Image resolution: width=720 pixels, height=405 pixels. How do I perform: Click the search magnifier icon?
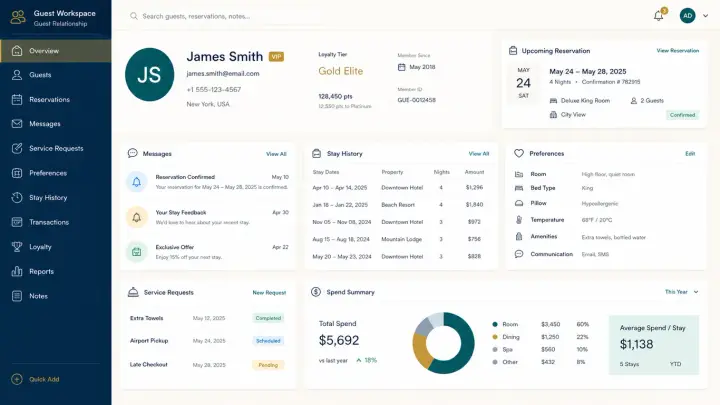pyautogui.click(x=134, y=16)
